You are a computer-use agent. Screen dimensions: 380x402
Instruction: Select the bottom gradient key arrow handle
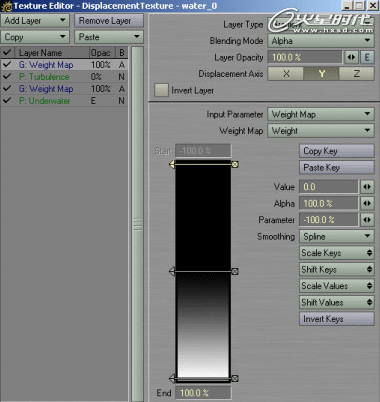click(x=172, y=378)
